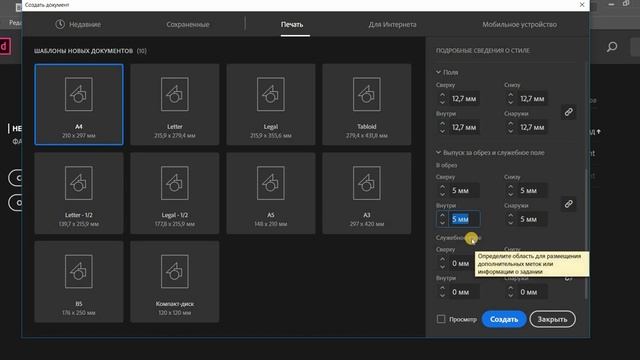Select the Legal - 1/2 preset
The image size is (640, 360).
[175, 193]
